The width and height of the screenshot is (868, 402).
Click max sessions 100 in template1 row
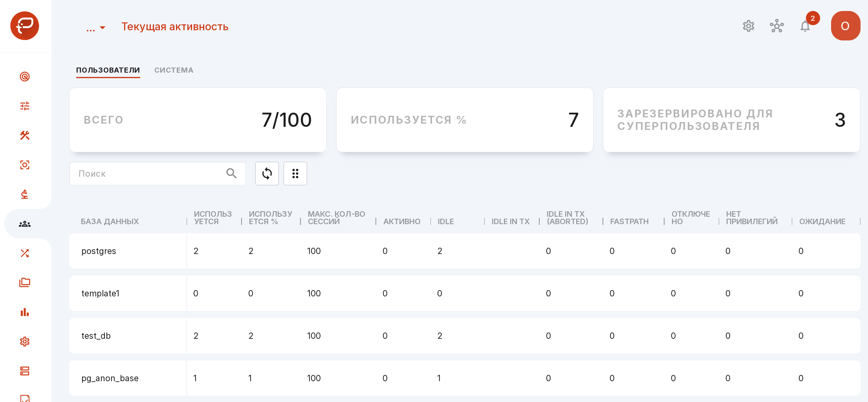coord(314,293)
